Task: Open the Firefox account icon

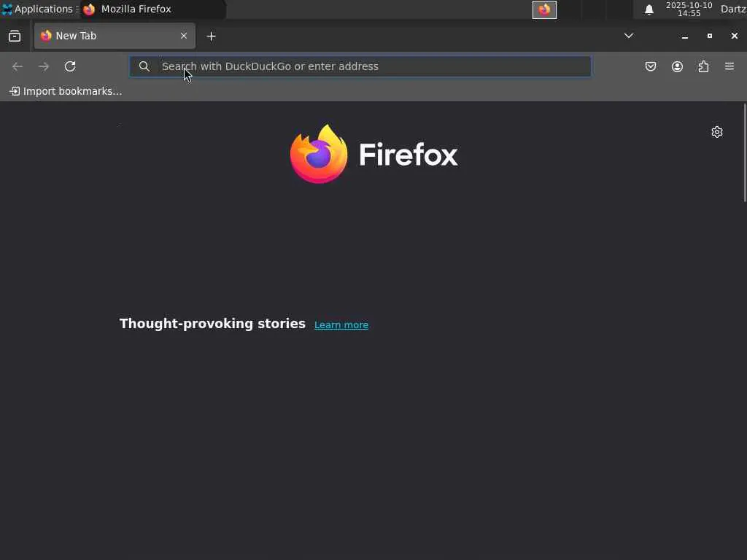Action: pyautogui.click(x=677, y=66)
